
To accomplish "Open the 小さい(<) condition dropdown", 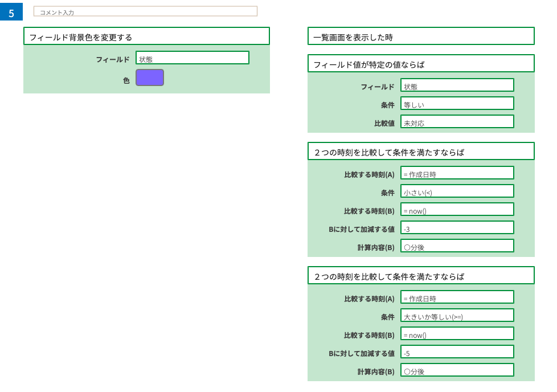I will pyautogui.click(x=457, y=191).
